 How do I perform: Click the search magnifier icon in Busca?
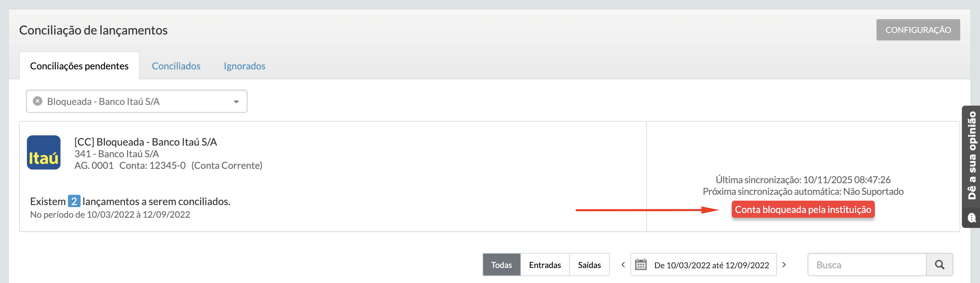pyautogui.click(x=940, y=264)
